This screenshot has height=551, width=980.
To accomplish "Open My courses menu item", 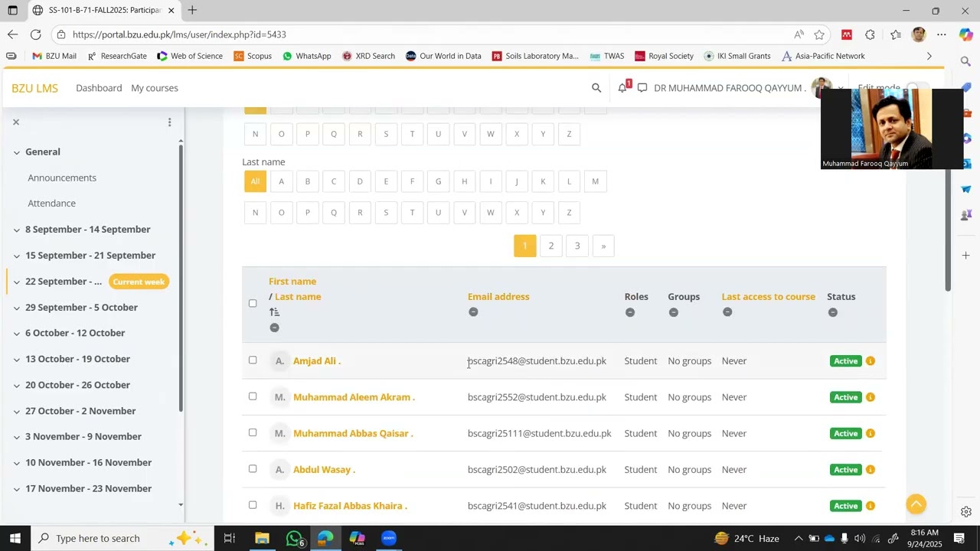I will click(155, 88).
